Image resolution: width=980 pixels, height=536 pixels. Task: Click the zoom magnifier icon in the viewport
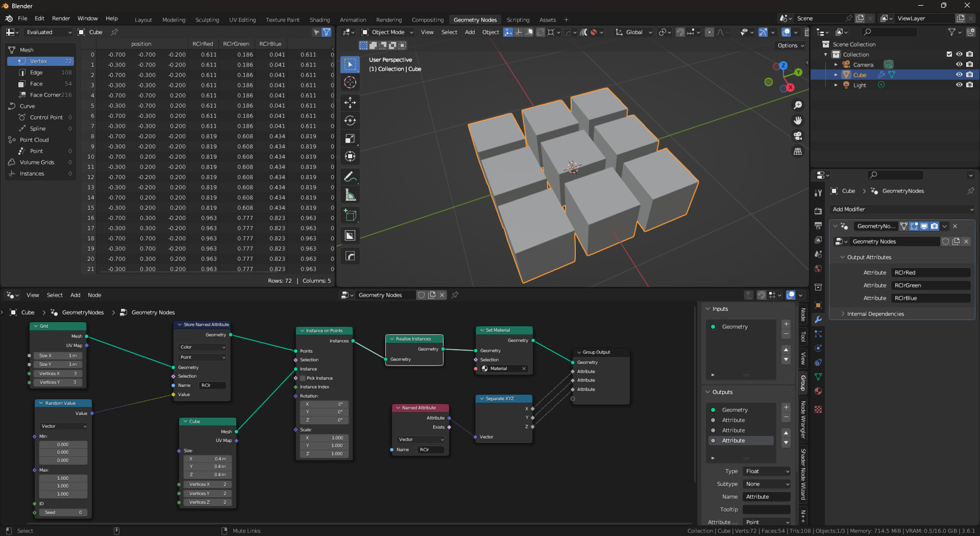(x=798, y=106)
